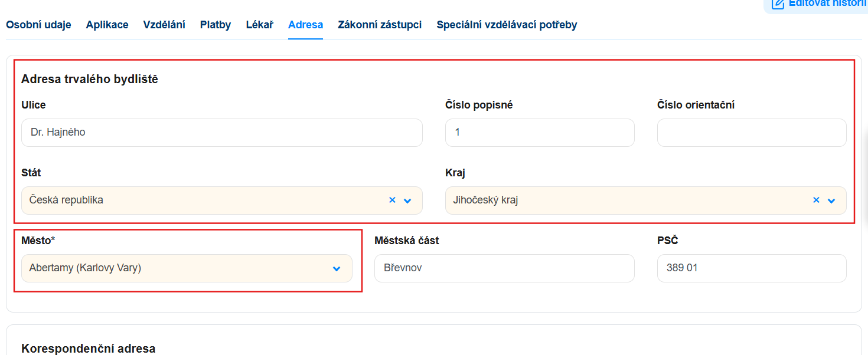Expand the Kraj dropdown chevron
The image size is (868, 355).
tap(831, 200)
